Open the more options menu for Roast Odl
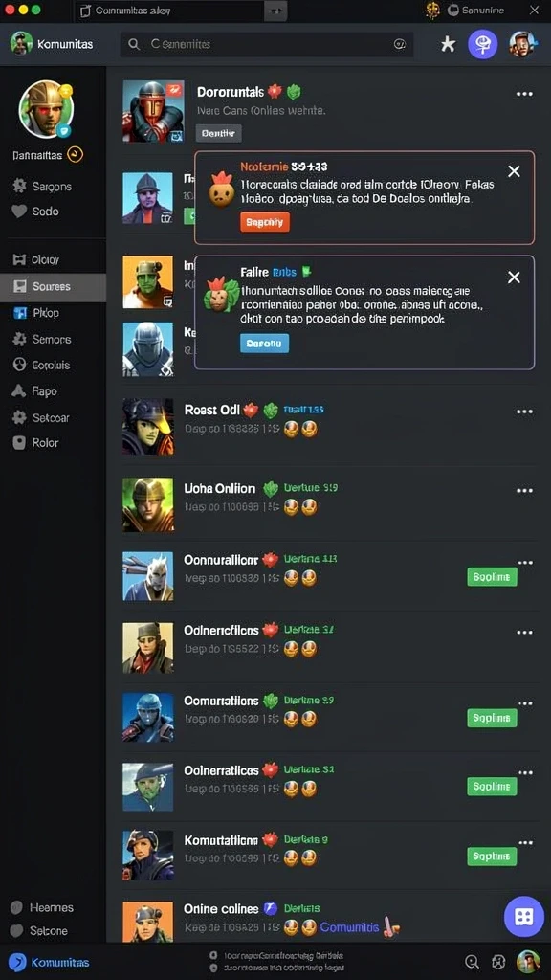This screenshot has height=980, width=551. (x=524, y=412)
